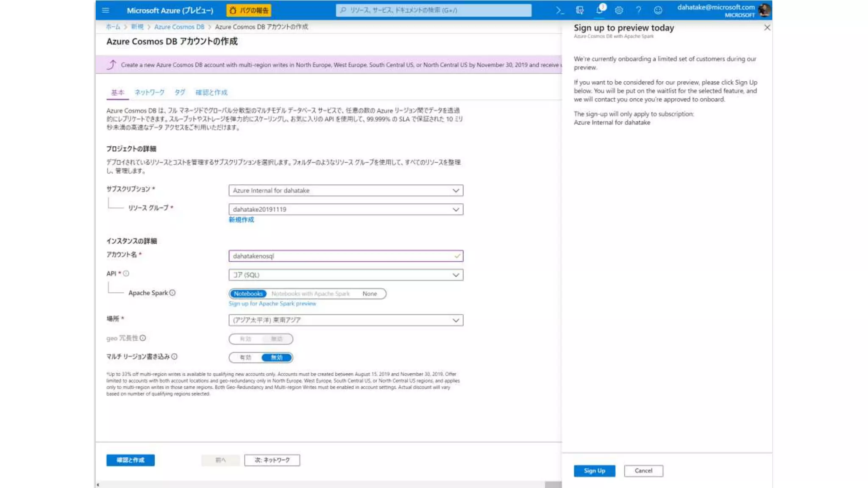Switch to the 確認と作成 tab

(211, 92)
